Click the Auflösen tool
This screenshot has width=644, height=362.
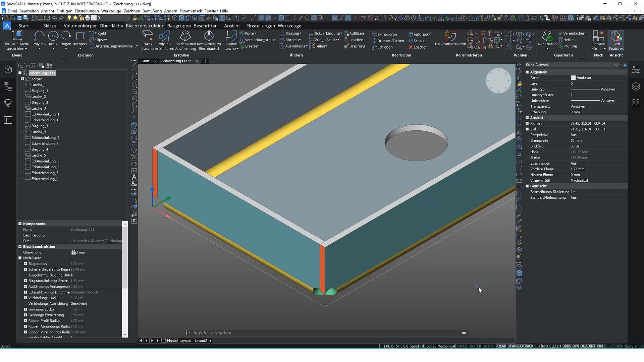point(354,33)
